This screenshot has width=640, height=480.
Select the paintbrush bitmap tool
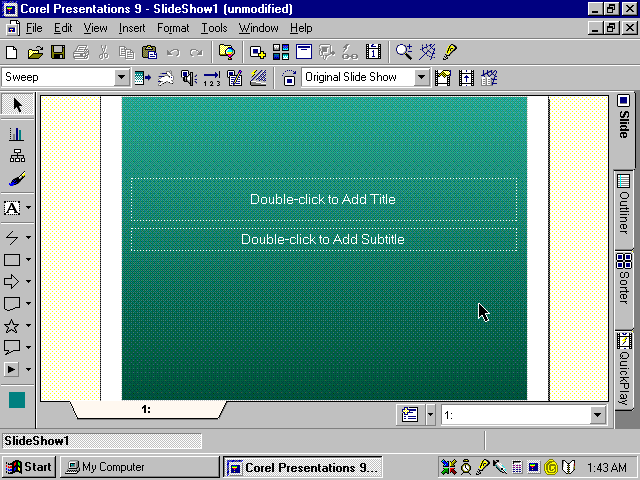pyautogui.click(x=17, y=178)
